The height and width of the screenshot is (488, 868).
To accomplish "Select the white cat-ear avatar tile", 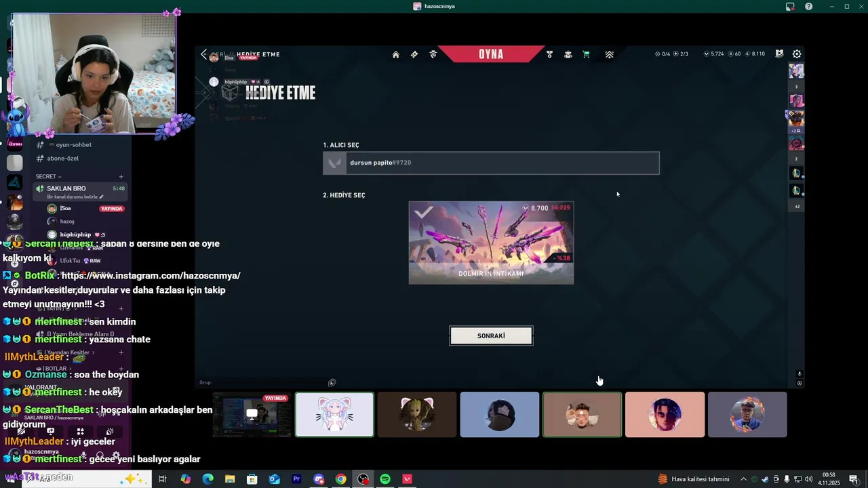I will [334, 415].
